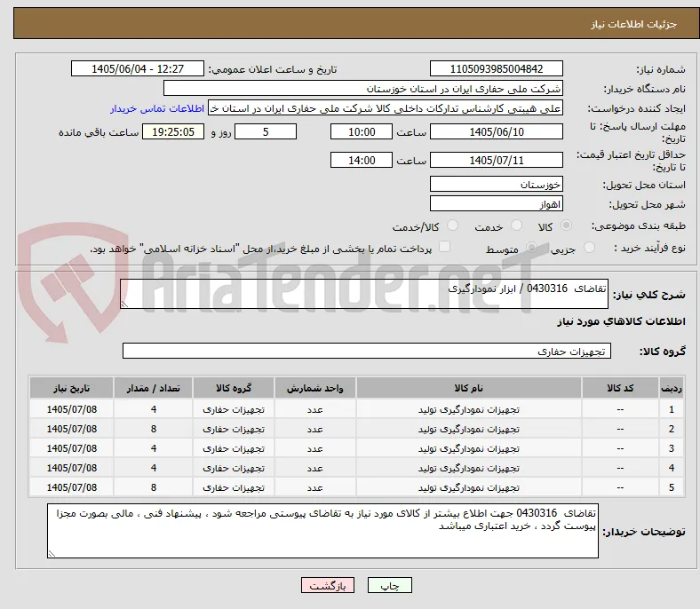
Task: Click the تاریخ نیاز column header
Action: [x=71, y=388]
